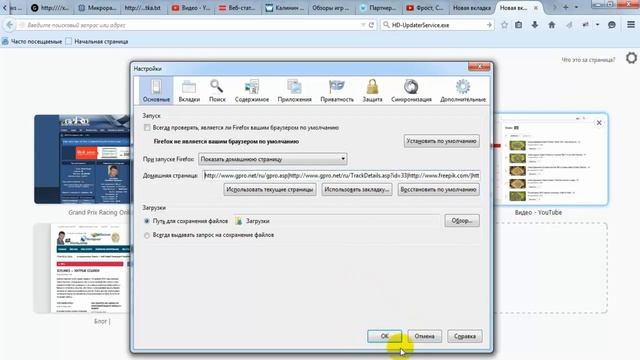Click the search magnifier icon in search box

pos(386,25)
